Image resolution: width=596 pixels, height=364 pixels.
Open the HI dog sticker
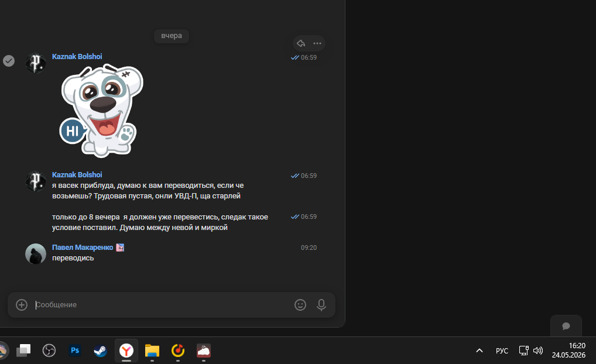101,111
